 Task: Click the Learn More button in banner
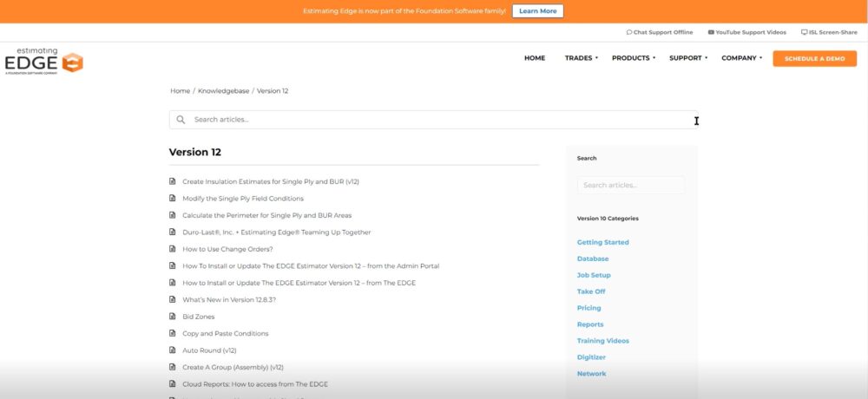pyautogui.click(x=537, y=11)
